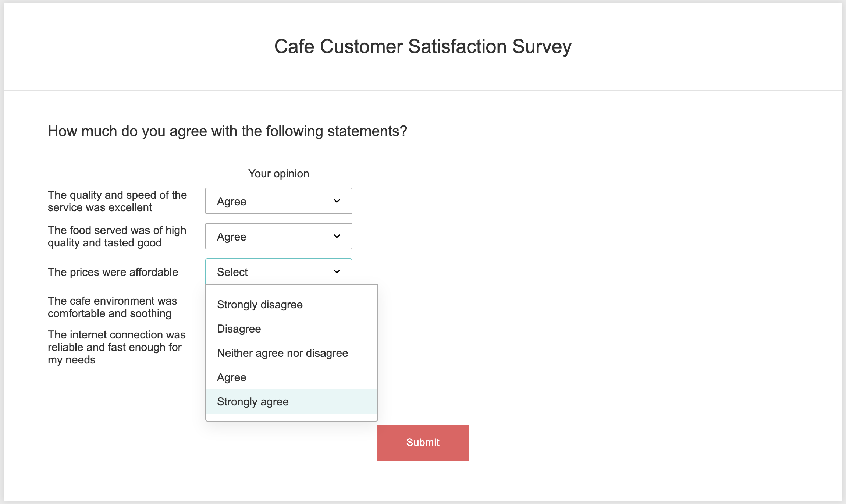
Task: Click the Cafe Customer Satisfaction Survey title
Action: point(423,47)
